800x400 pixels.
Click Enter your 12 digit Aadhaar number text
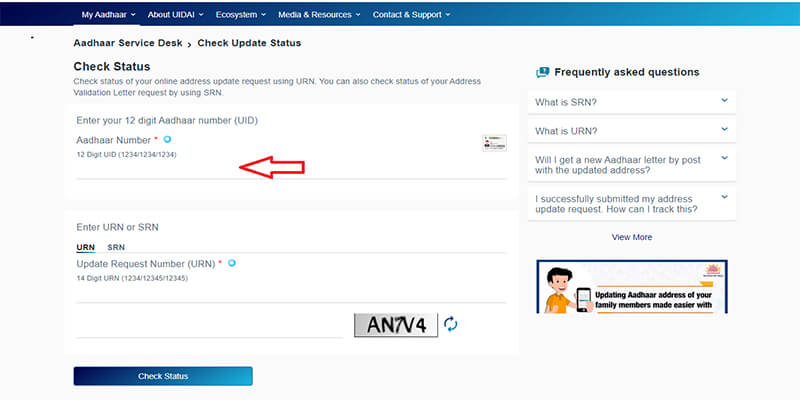[167, 120]
